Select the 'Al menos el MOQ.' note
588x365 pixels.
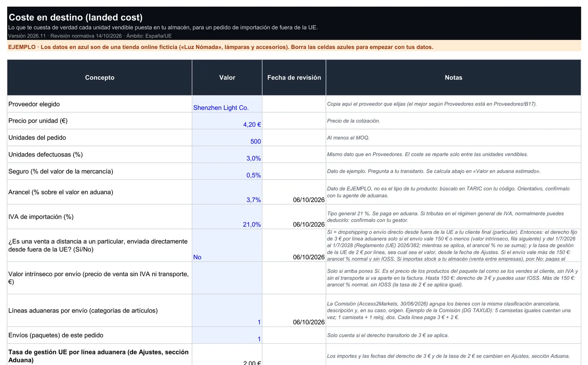(x=348, y=138)
